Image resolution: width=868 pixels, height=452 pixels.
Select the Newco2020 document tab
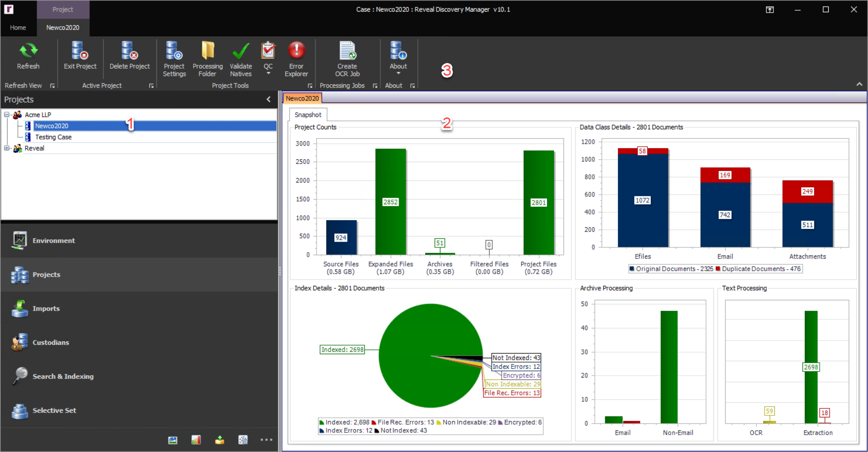click(302, 98)
